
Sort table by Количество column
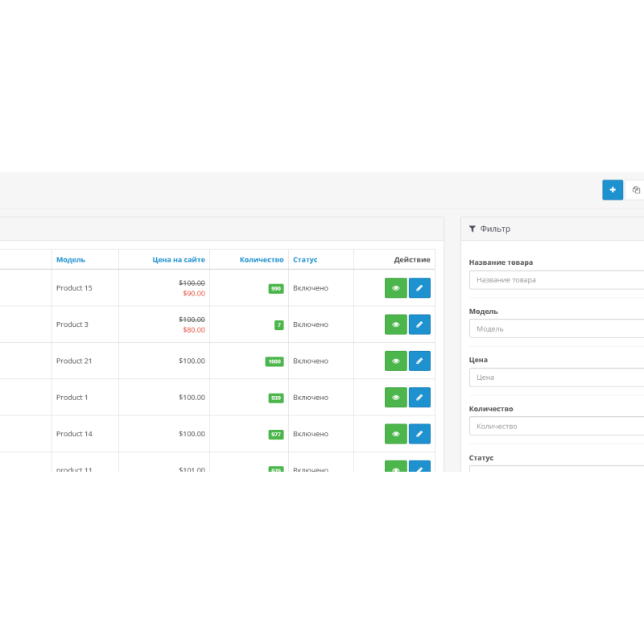262,259
